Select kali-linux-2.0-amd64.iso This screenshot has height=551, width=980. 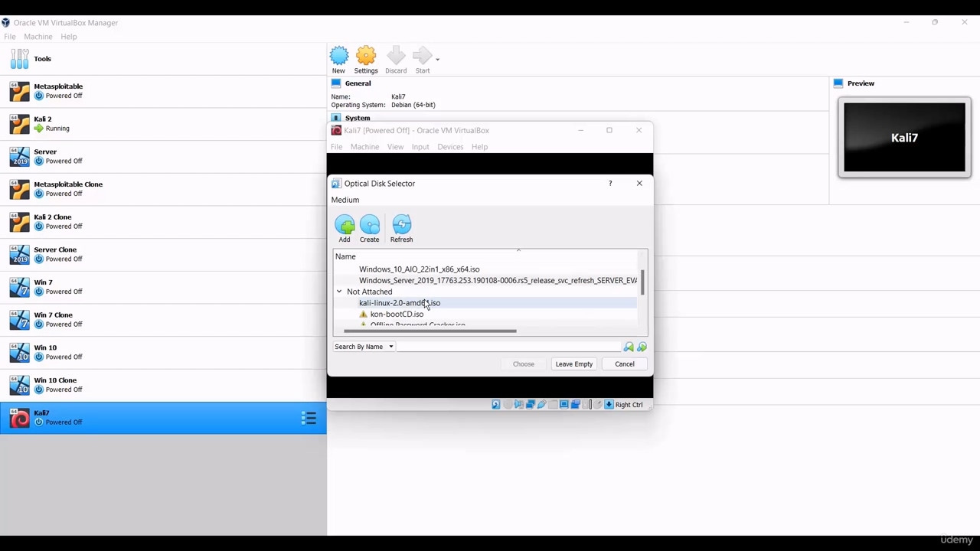(x=400, y=303)
